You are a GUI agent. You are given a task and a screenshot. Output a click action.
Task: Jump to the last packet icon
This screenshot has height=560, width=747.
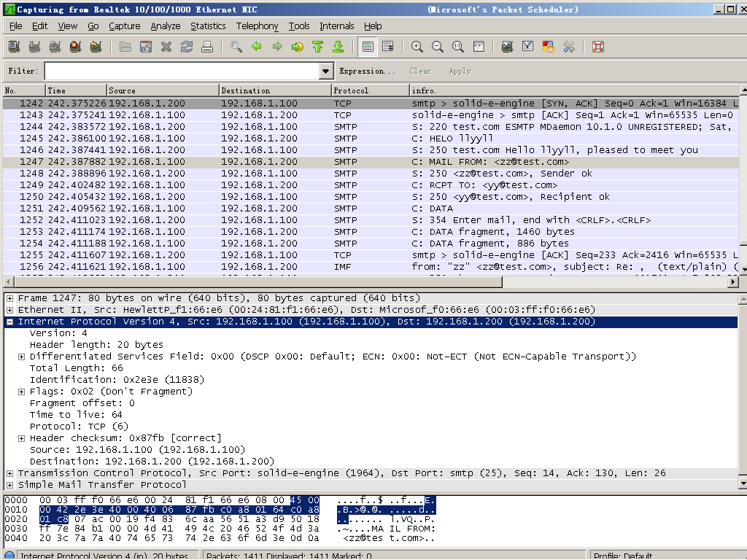(338, 47)
